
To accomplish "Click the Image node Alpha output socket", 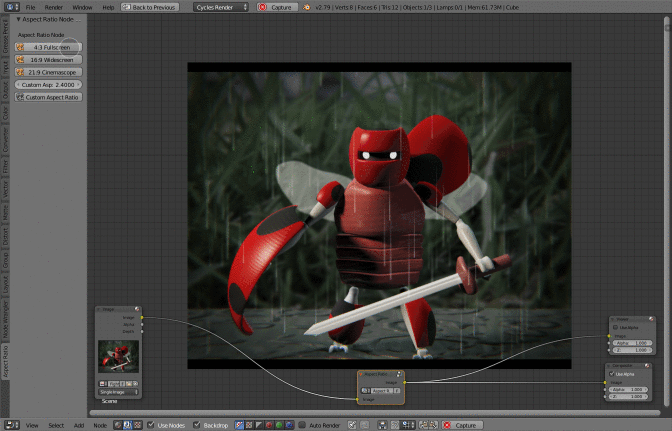I will click(142, 324).
